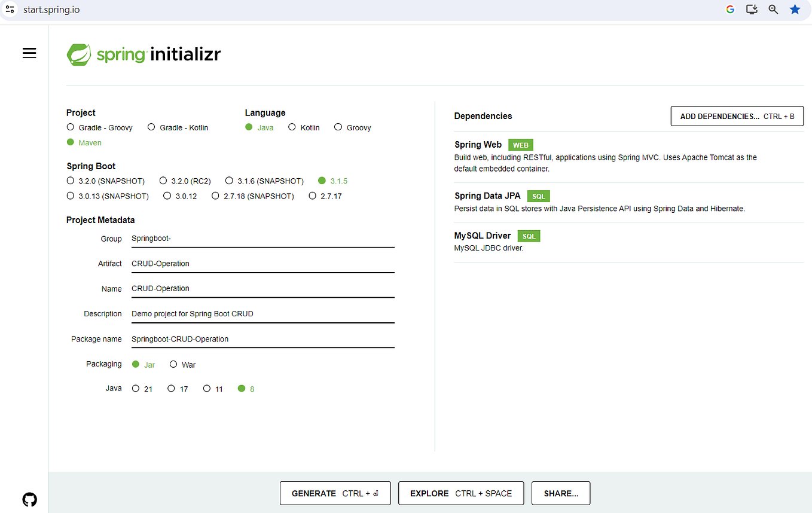The image size is (812, 513).
Task: Click the Spring Initializr logo
Action: [x=144, y=54]
